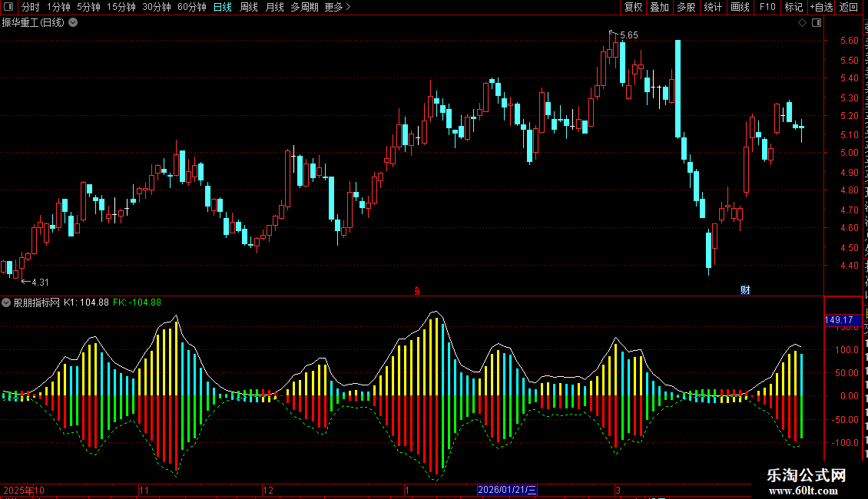868x499 pixels.
Task: Select the 5分钟 period
Action: click(x=88, y=7)
